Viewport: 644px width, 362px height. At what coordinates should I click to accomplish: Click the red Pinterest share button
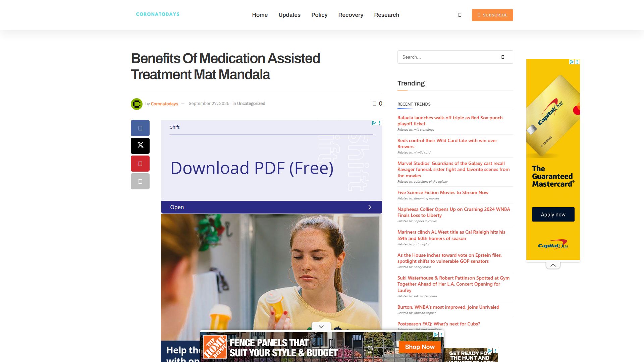click(x=140, y=164)
